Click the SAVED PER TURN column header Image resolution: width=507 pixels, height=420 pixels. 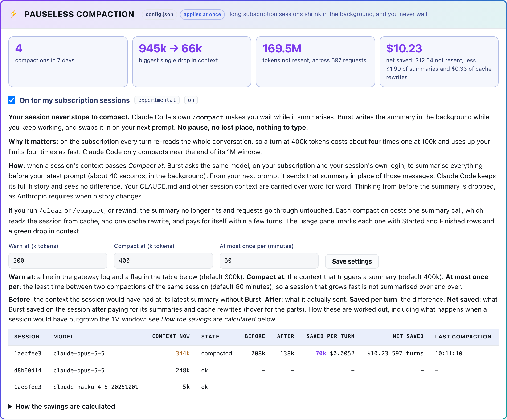click(331, 336)
